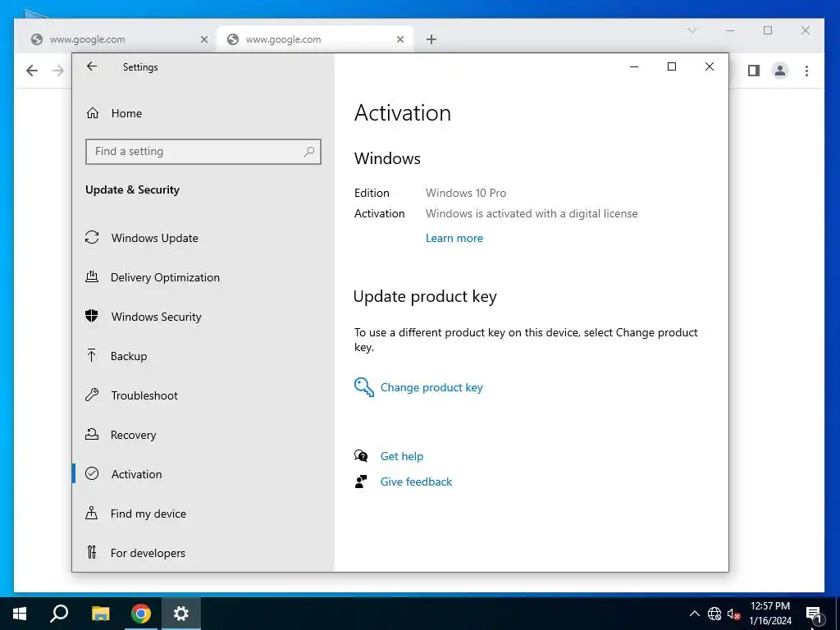Viewport: 840px width, 630px height.
Task: Click the Troubleshoot wrench icon
Action: point(92,395)
